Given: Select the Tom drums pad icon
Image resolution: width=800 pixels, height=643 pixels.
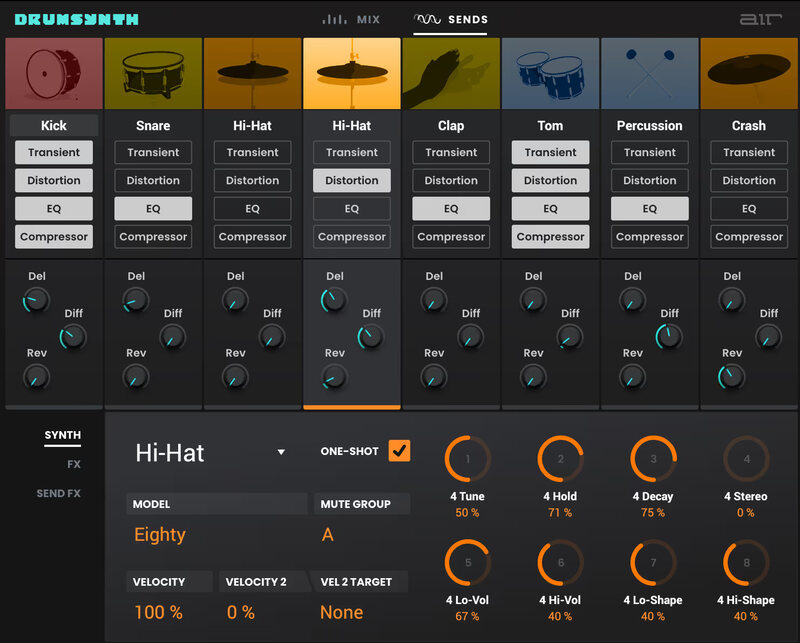Looking at the screenshot, I should (550, 71).
